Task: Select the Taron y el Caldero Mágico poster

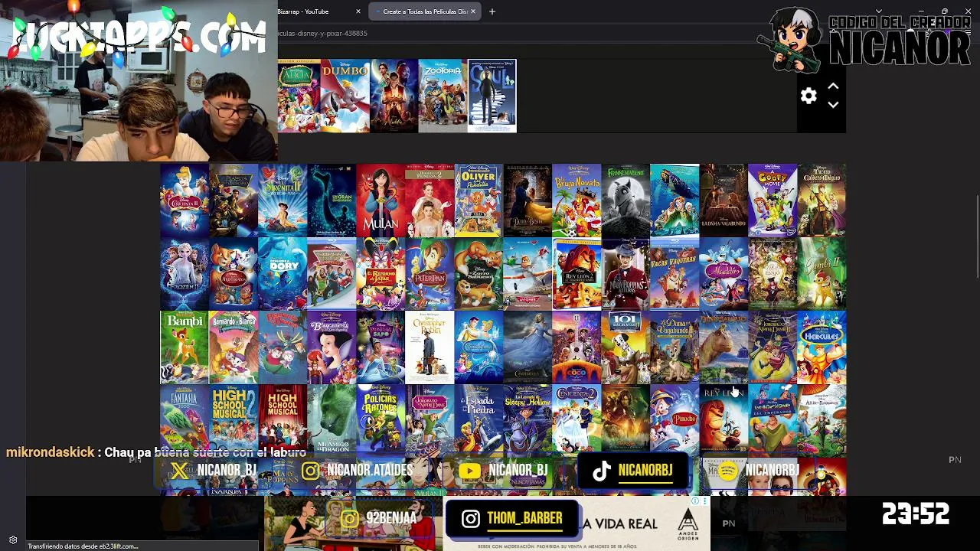Action: (822, 200)
